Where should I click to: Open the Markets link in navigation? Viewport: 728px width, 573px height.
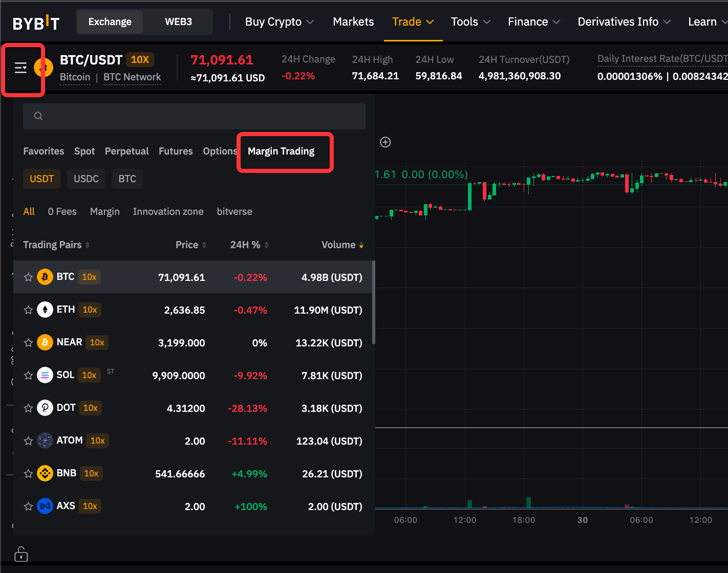tap(353, 22)
